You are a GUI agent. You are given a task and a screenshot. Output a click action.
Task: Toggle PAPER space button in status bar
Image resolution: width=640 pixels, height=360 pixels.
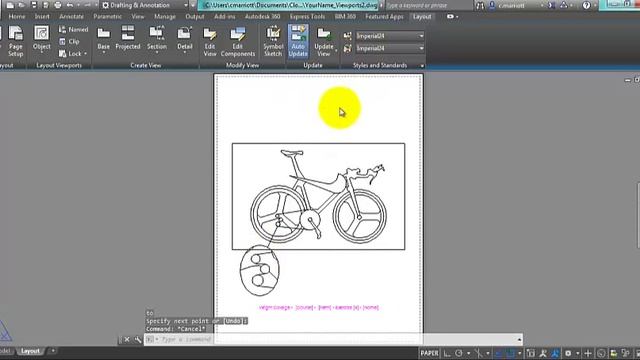tap(429, 353)
